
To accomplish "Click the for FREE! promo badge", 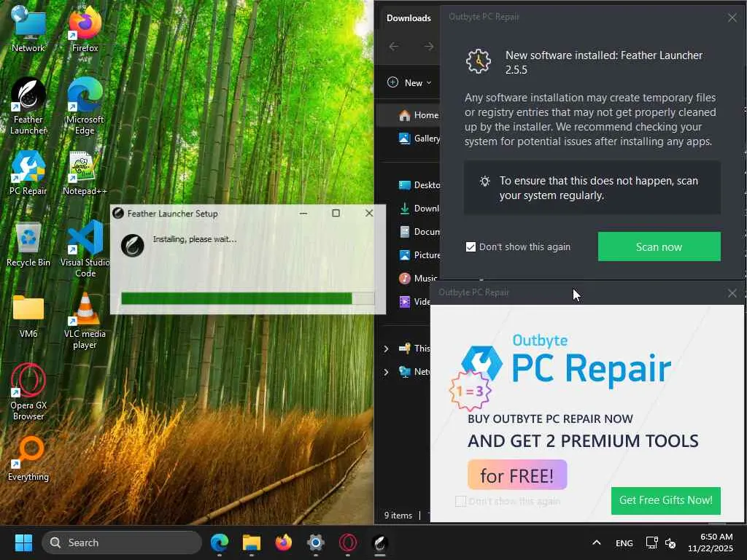I will click(517, 475).
